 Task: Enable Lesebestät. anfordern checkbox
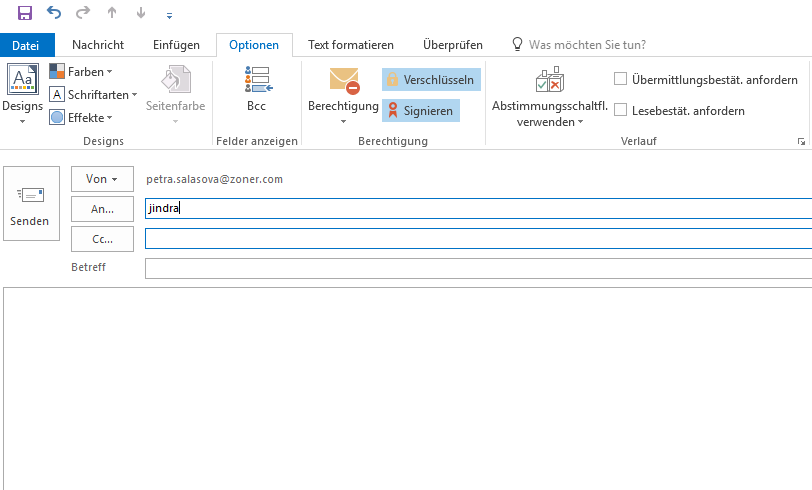tap(620, 110)
